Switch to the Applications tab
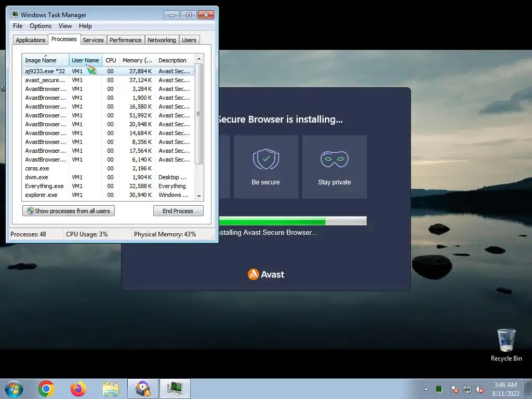Image resolution: width=532 pixels, height=399 pixels. pyautogui.click(x=31, y=40)
